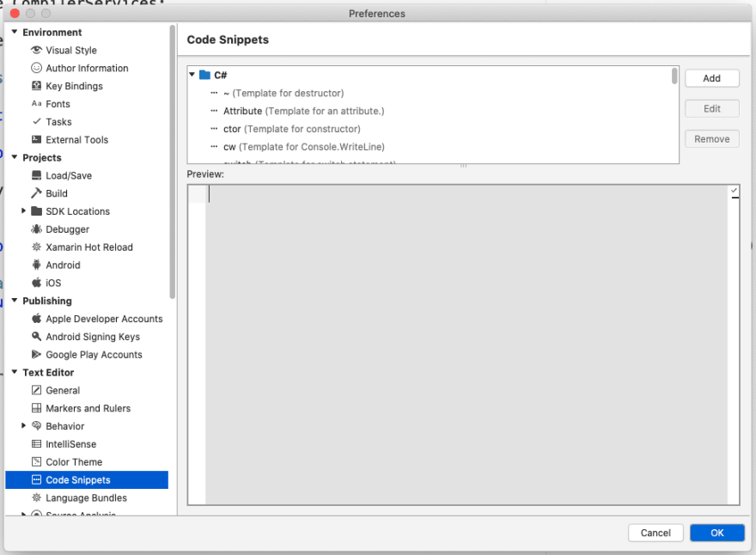756x555 pixels.
Task: Expand the SDK Locations node
Action: point(23,210)
